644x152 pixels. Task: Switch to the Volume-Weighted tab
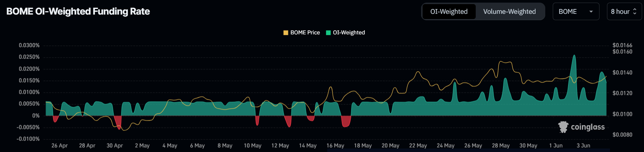click(x=509, y=12)
